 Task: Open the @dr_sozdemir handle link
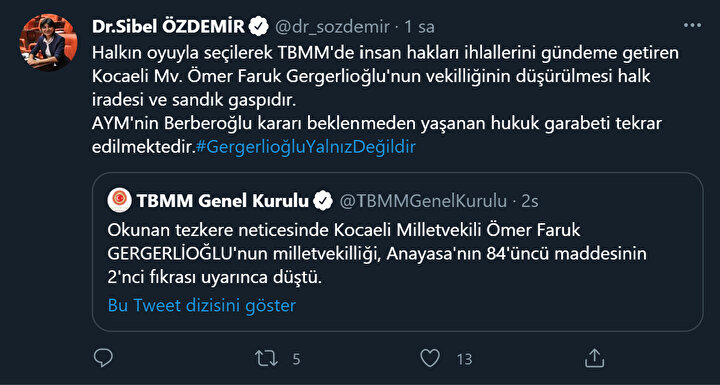pos(334,28)
